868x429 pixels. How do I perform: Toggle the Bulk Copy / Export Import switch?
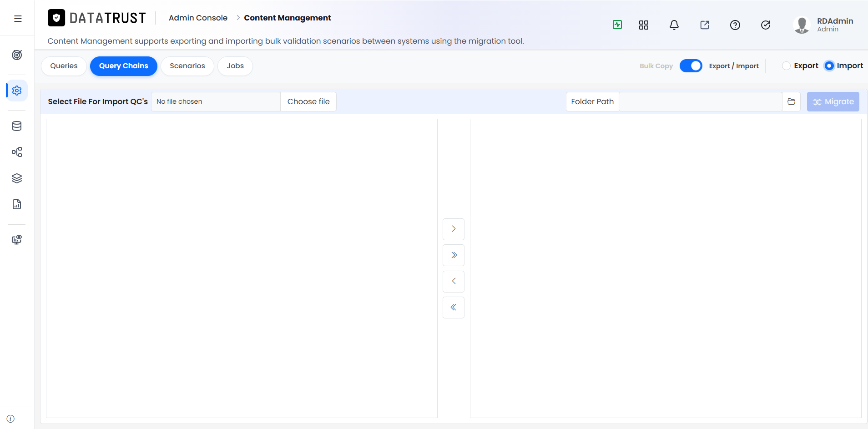point(691,66)
